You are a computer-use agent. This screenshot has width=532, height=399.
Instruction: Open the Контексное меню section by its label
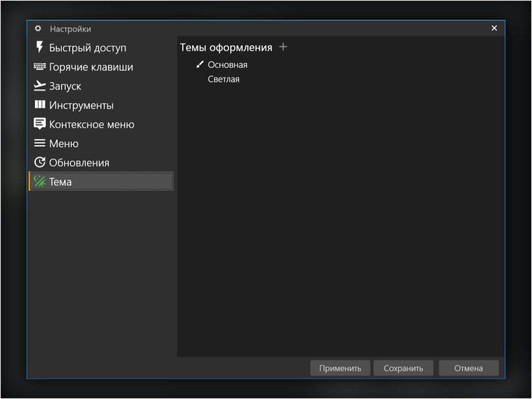(91, 125)
